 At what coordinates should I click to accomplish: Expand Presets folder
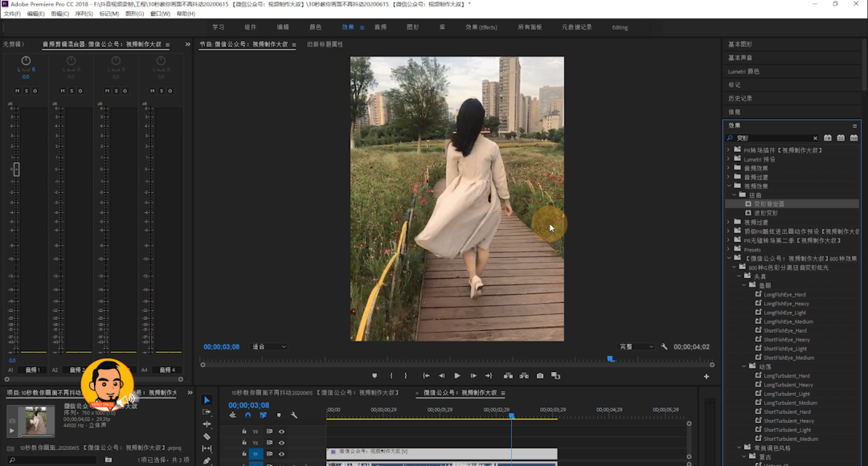(729, 249)
